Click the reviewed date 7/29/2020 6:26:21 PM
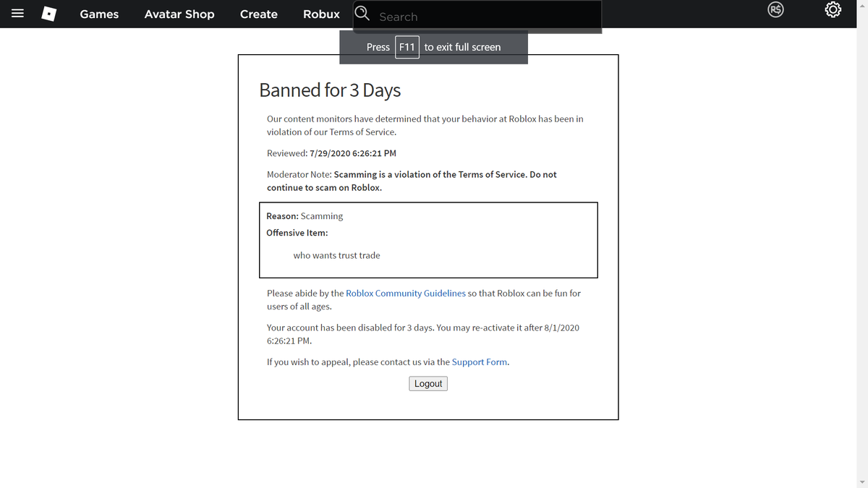The width and height of the screenshot is (868, 488). [x=352, y=153]
